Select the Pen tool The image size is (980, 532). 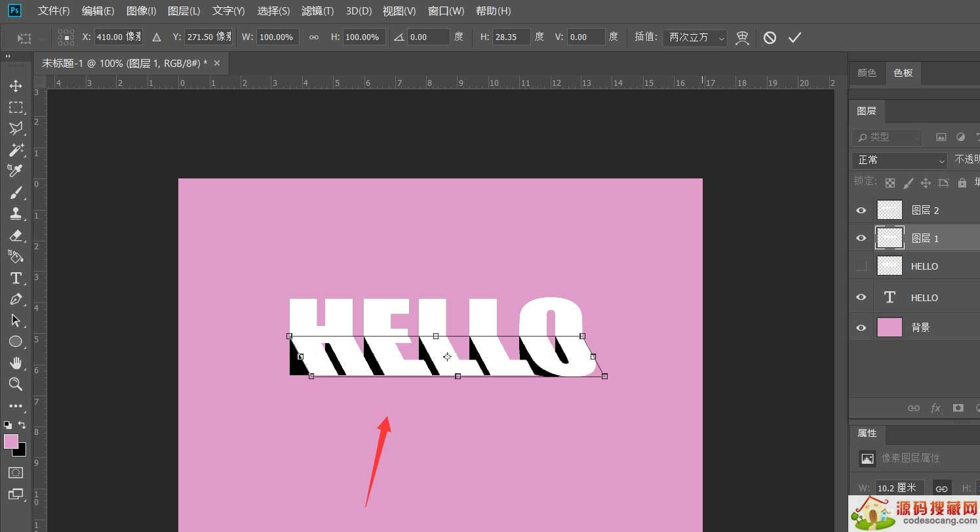pyautogui.click(x=16, y=299)
